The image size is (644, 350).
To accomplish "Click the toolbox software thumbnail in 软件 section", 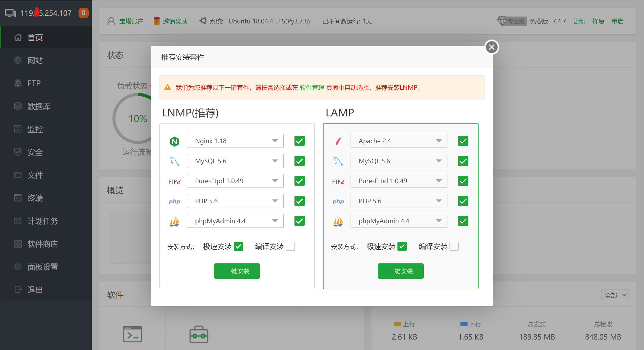I will click(x=199, y=334).
